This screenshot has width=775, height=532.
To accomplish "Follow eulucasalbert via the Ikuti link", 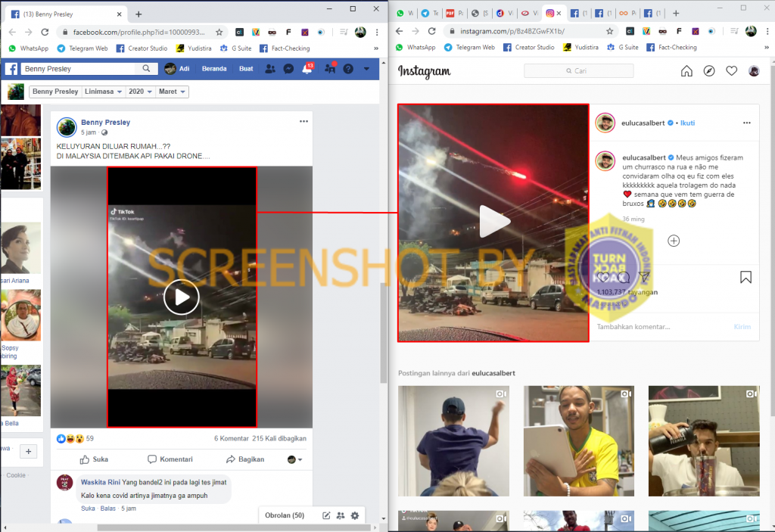I will 687,123.
